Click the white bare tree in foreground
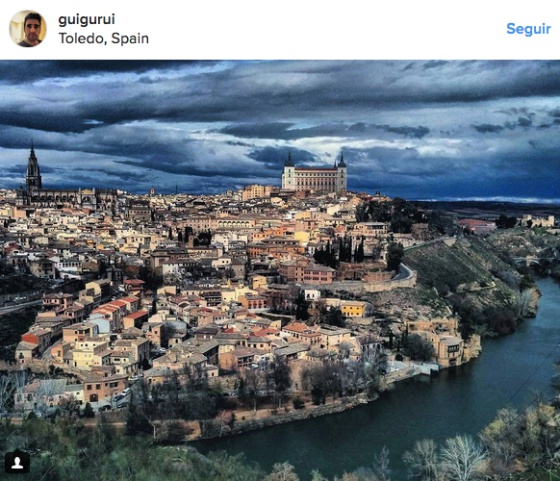 [461, 457]
